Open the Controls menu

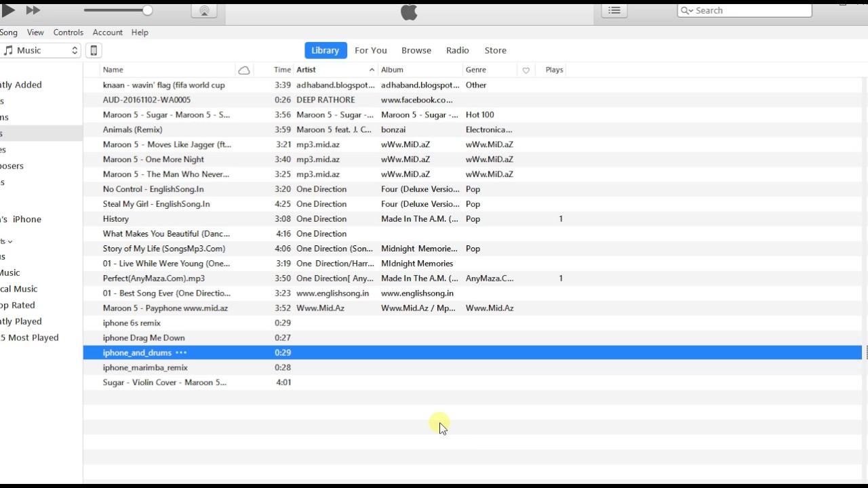click(x=68, y=33)
